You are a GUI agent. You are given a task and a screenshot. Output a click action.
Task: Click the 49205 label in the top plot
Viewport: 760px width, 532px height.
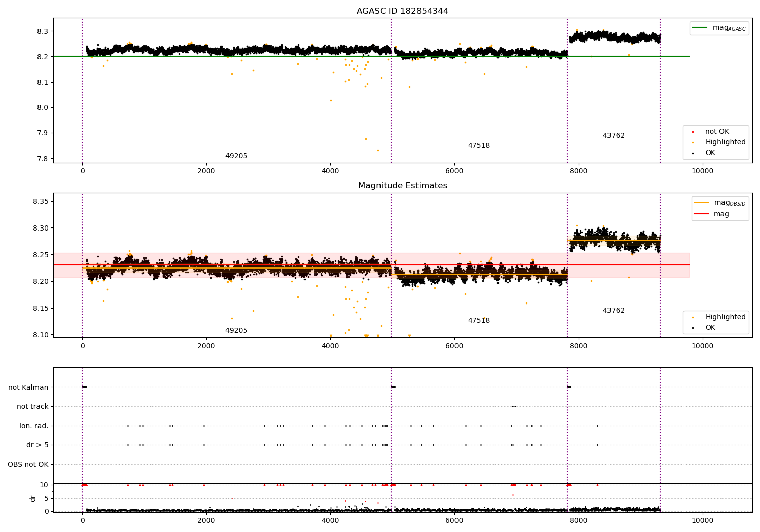[x=236, y=156]
